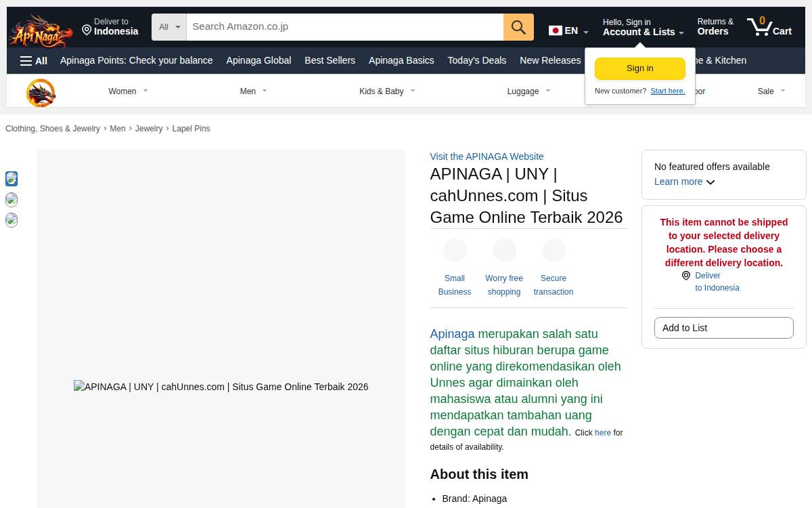Click the About this item heading
This screenshot has width=812, height=508.
(x=479, y=474)
